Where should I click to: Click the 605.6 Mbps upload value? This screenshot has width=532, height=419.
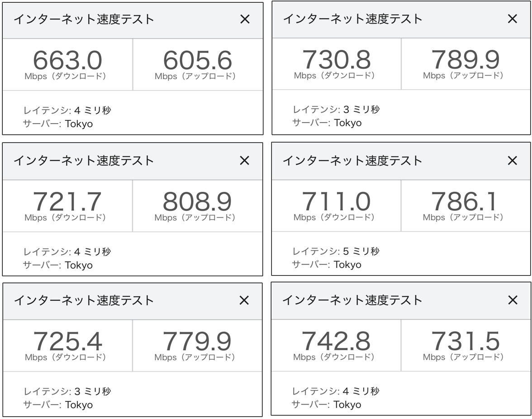(197, 60)
